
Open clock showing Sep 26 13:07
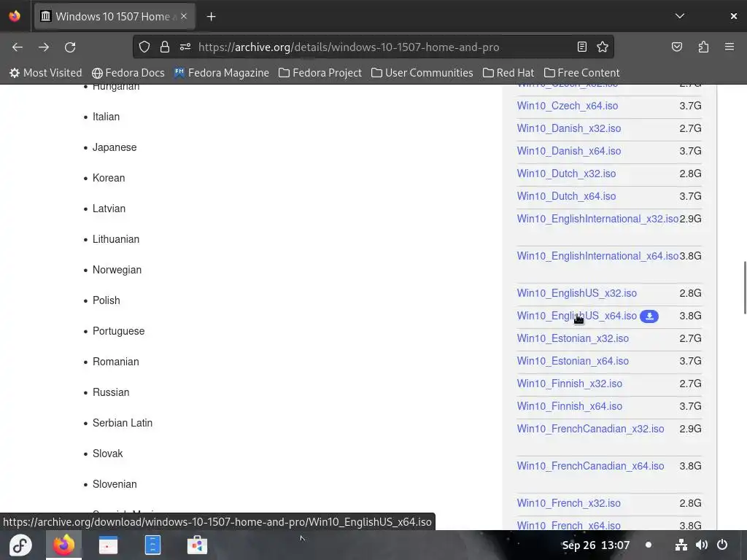pos(596,545)
